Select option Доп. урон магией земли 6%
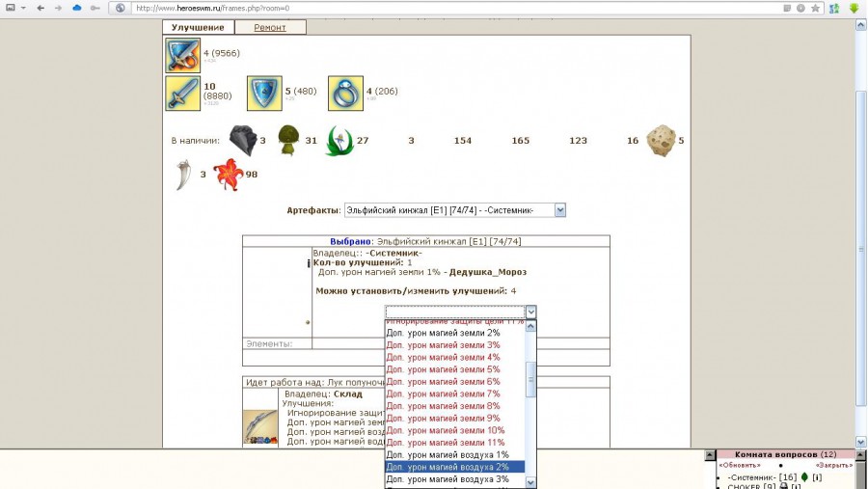The image size is (868, 489). pyautogui.click(x=454, y=382)
